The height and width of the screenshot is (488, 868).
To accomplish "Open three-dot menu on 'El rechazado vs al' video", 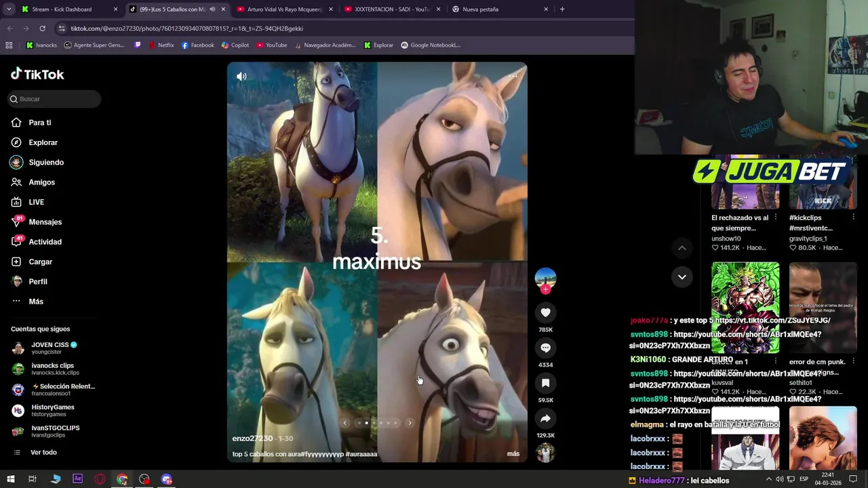I will coord(776,218).
